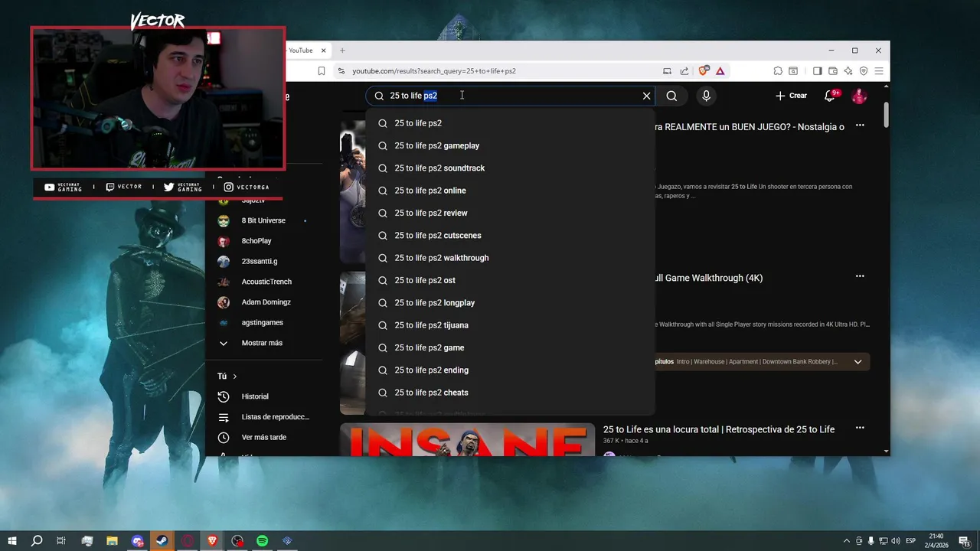Open site settings icon beside the URL
Image resolution: width=980 pixels, height=551 pixels.
click(x=341, y=70)
